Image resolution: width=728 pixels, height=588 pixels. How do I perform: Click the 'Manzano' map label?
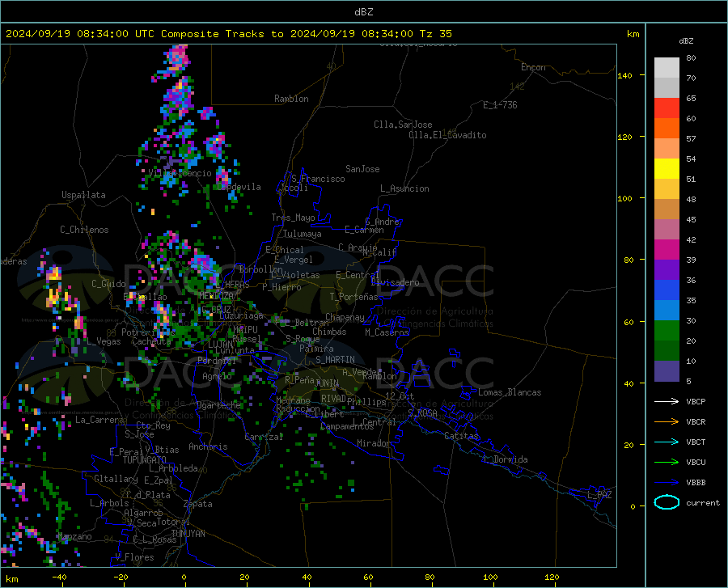click(74, 536)
